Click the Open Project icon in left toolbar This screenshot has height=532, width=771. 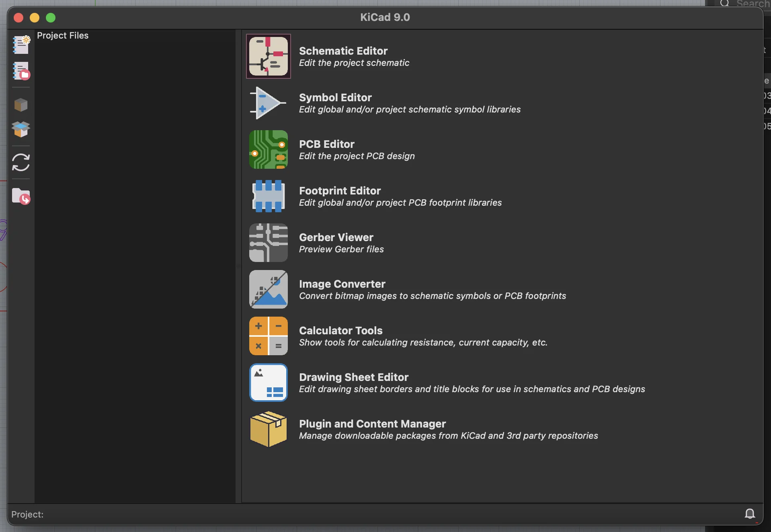click(x=21, y=71)
